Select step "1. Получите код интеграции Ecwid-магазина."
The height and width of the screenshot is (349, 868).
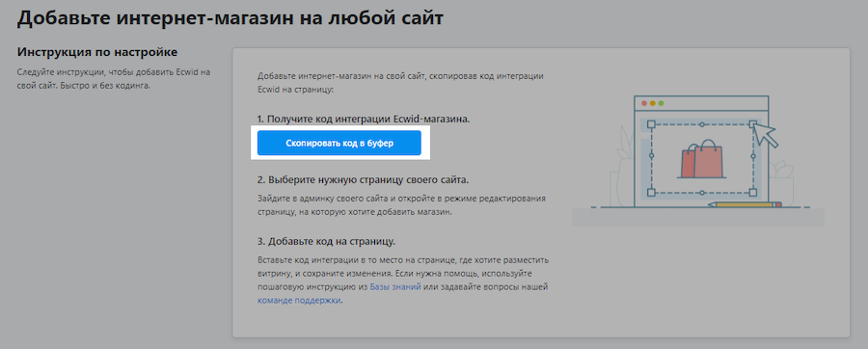[364, 119]
